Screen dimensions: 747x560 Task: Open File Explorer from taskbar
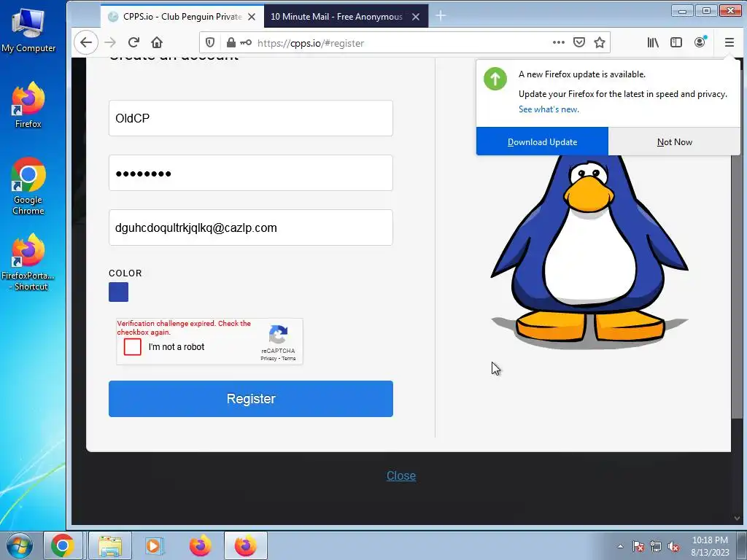111,545
